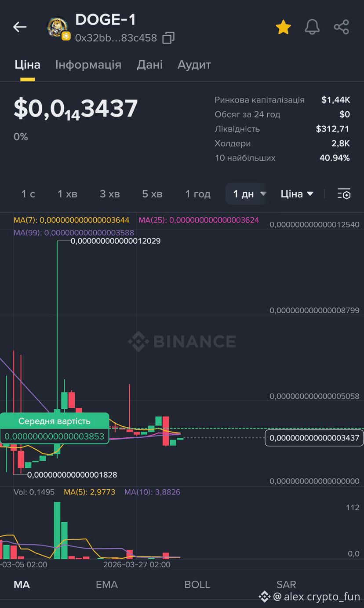Screen dimensions: 364x608
Task: Copy the contract address 0x32bb...83c458
Action: 168,38
